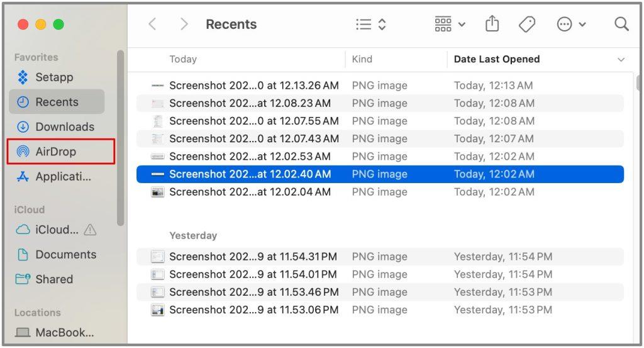Image resolution: width=644 pixels, height=348 pixels.
Task: Click the Yesterday group heading
Action: pyautogui.click(x=193, y=235)
